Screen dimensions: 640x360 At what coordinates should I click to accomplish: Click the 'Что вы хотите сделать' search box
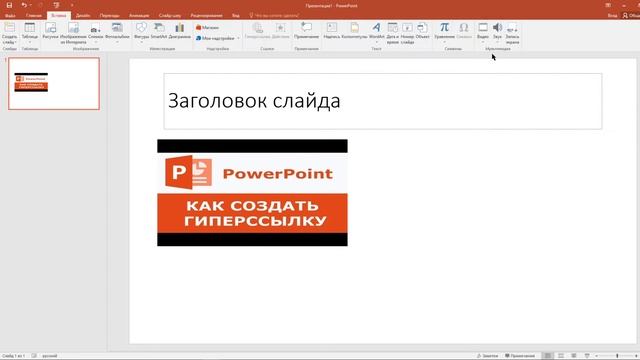[274, 16]
